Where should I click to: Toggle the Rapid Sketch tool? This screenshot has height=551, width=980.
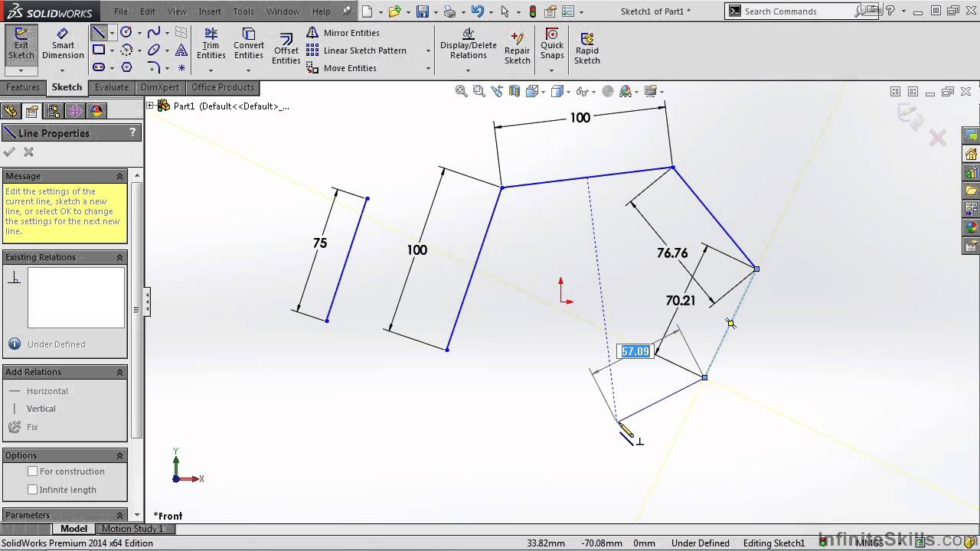click(x=587, y=49)
